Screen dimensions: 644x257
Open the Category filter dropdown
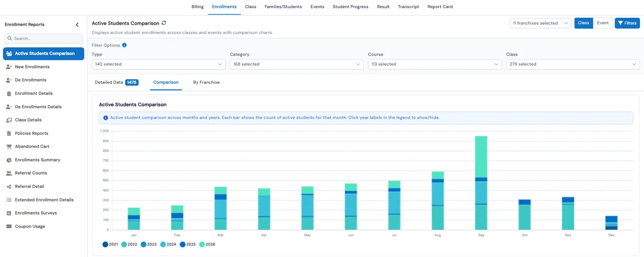(297, 64)
